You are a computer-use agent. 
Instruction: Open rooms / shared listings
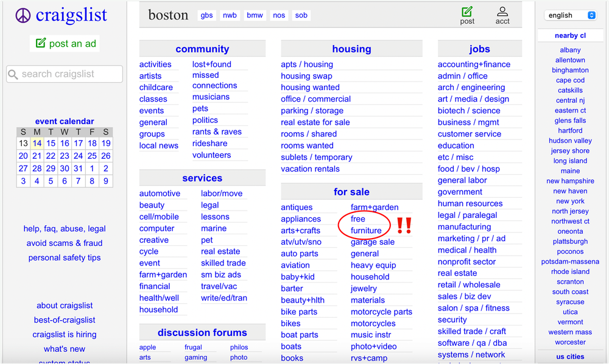point(309,134)
